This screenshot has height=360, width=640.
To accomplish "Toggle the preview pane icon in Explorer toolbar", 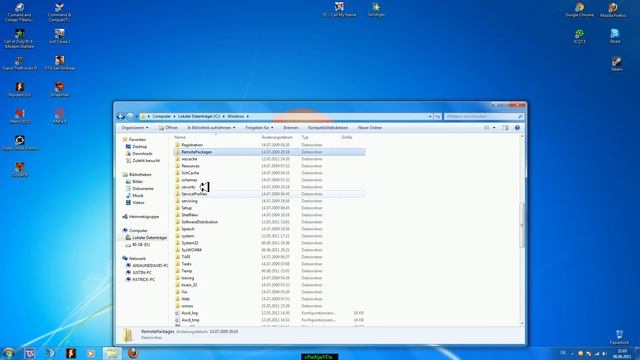I will (x=505, y=128).
